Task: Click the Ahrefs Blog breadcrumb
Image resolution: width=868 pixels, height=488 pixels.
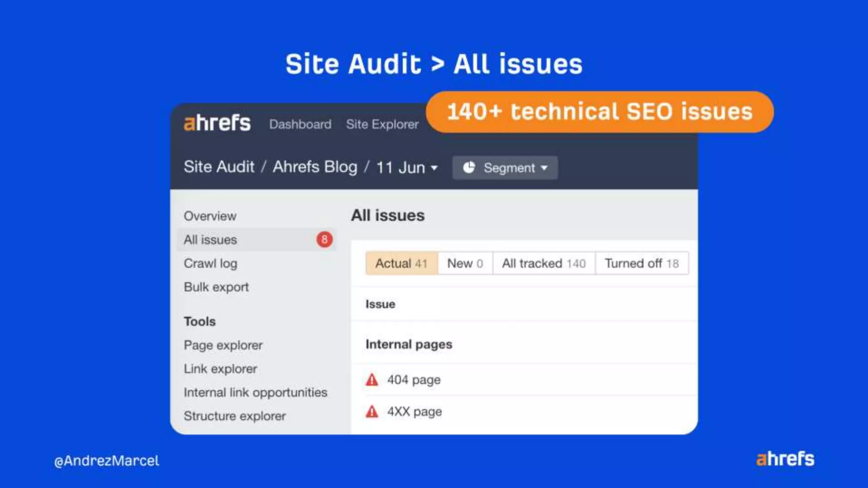Action: coord(315,167)
